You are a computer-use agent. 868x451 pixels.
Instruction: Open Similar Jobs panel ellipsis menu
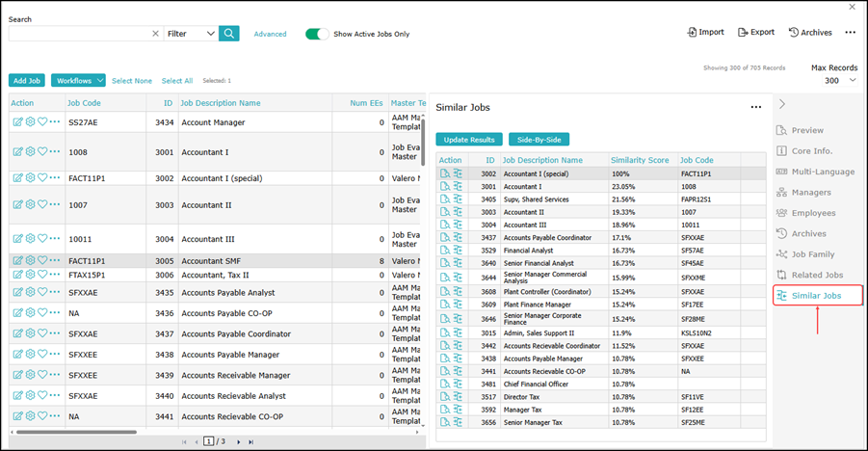756,108
